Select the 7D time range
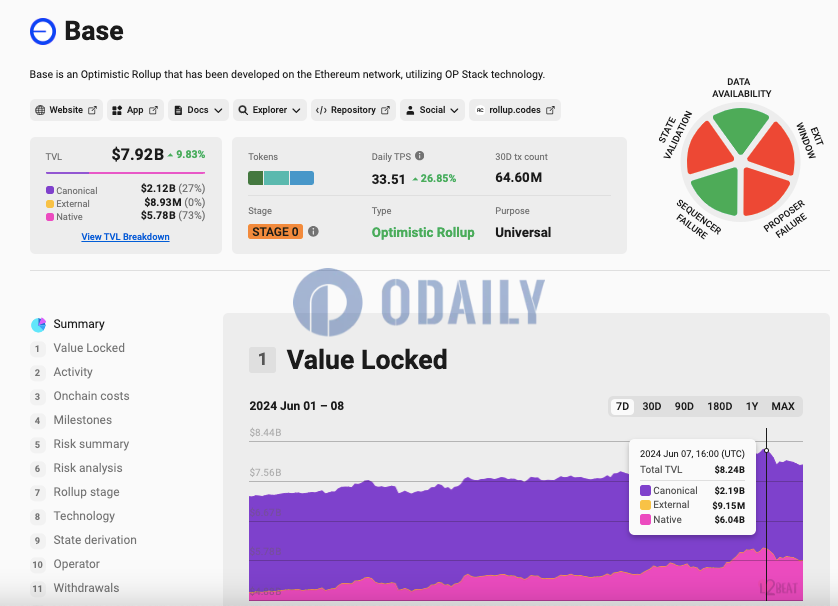The height and width of the screenshot is (606, 838). click(x=623, y=406)
